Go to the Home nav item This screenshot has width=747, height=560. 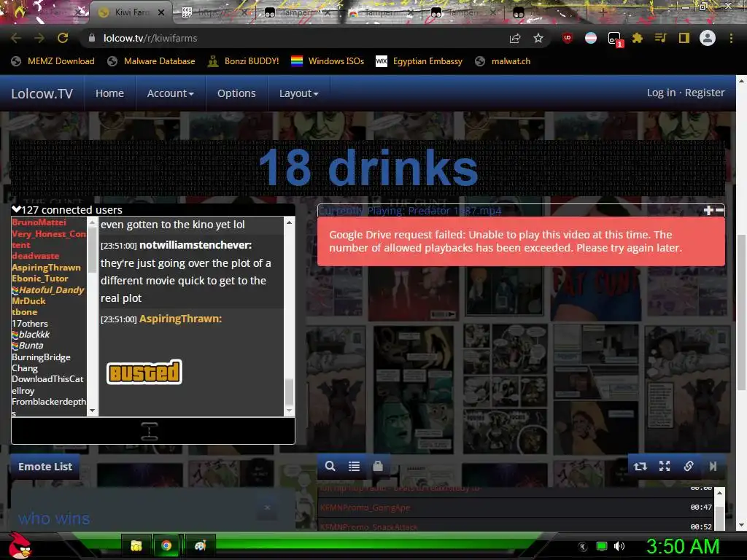click(109, 93)
